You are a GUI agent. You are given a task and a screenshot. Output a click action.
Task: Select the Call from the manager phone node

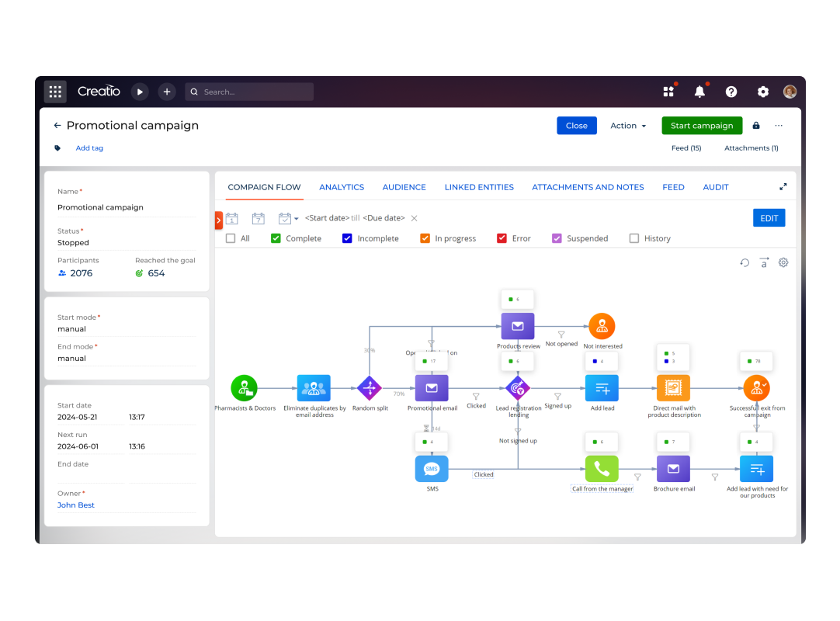pos(602,469)
